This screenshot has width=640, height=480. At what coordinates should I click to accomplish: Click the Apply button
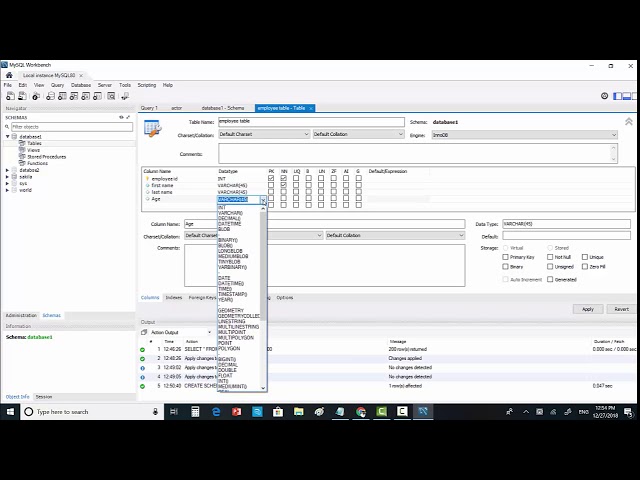588,309
